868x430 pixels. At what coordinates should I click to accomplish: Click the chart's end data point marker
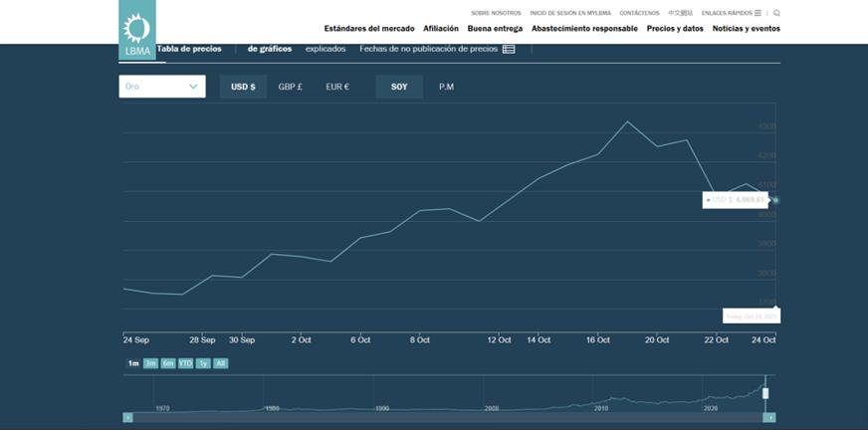click(775, 200)
